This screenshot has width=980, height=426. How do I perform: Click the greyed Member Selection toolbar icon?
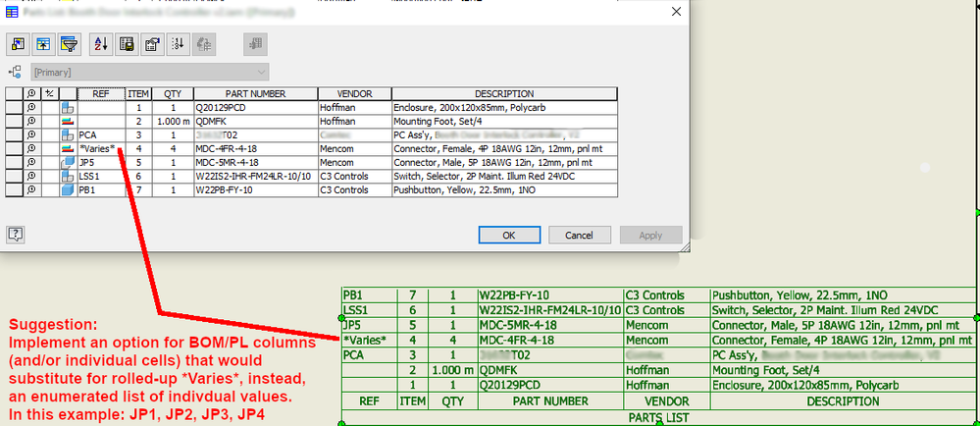[x=255, y=44]
